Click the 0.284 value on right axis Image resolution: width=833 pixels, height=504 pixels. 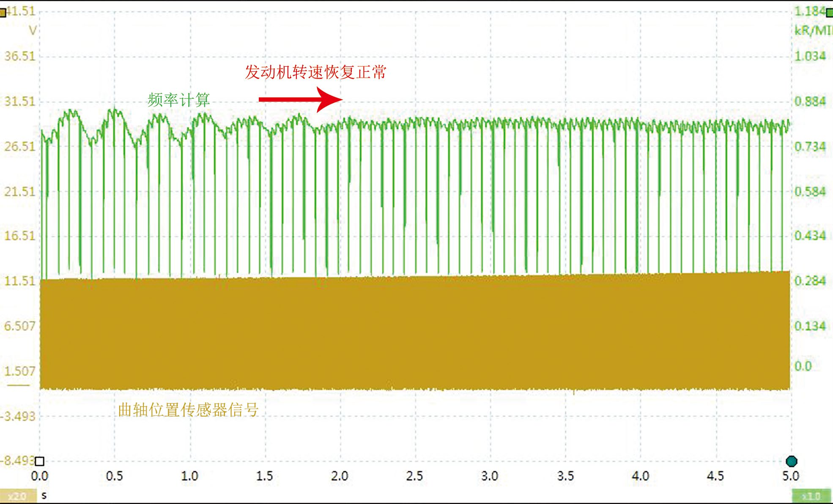[x=810, y=281]
